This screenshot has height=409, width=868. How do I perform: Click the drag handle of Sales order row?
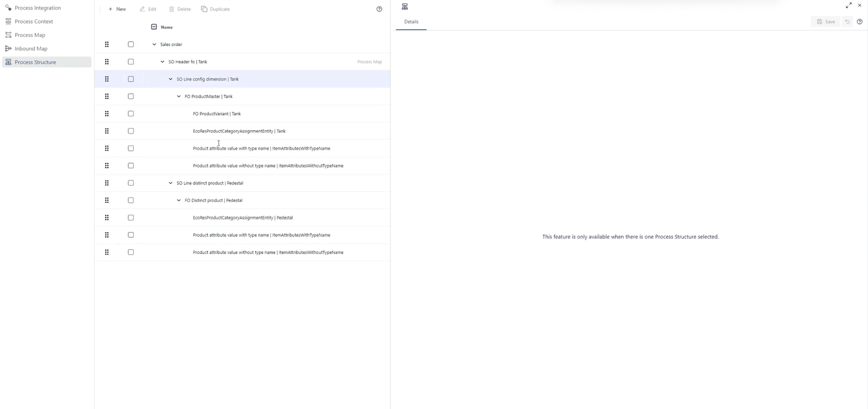coord(107,45)
